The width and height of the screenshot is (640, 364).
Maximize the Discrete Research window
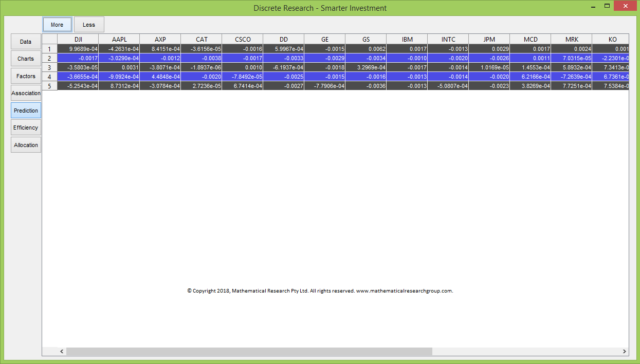[607, 6]
